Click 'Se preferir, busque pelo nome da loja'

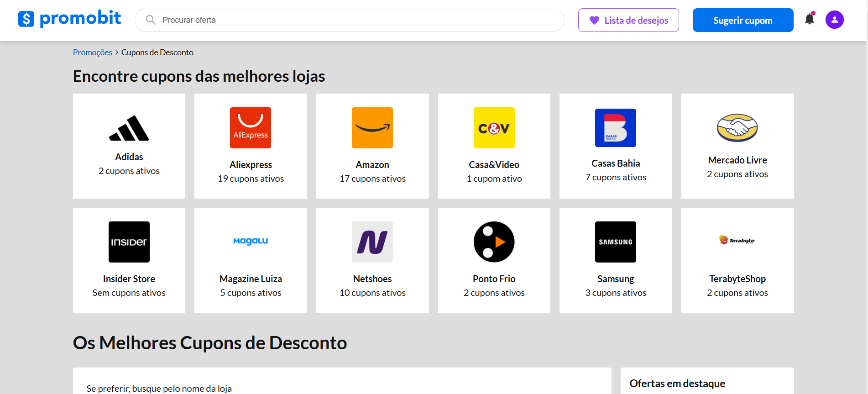159,389
